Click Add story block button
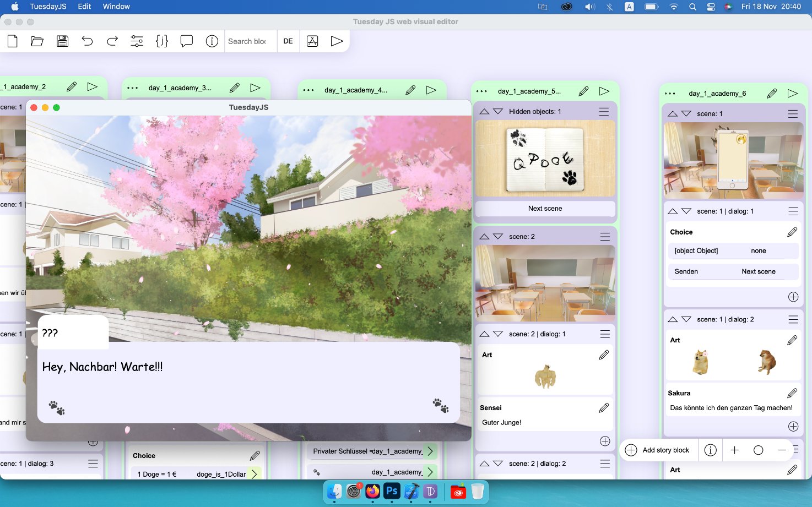812x507 pixels. pyautogui.click(x=658, y=450)
